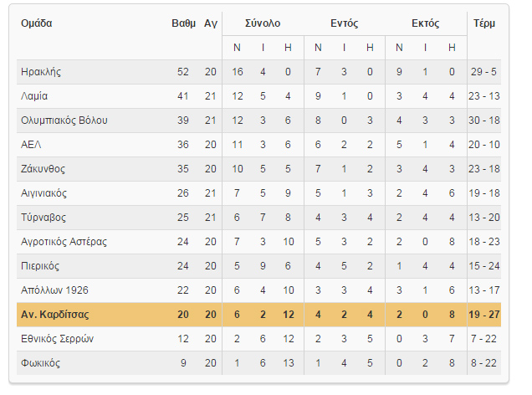Click the Αιγινιακός team name
Viewport: 532px width, 395px height.
click(x=43, y=193)
